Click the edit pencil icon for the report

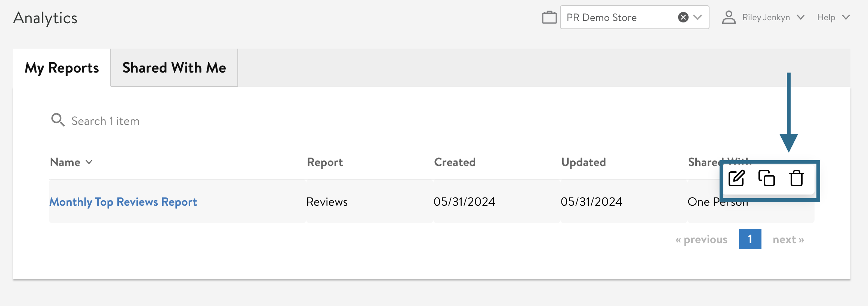click(736, 178)
